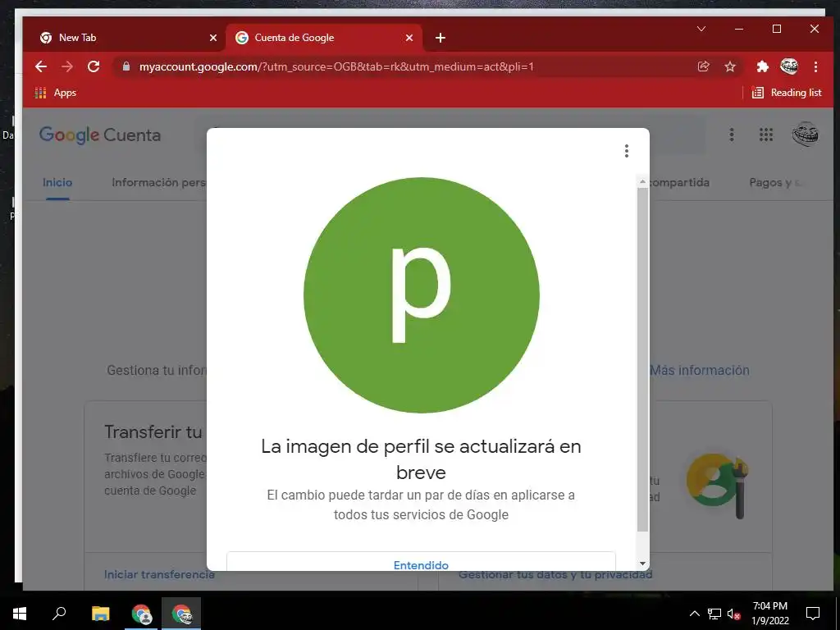840x630 pixels.
Task: Open network status tray icon
Action: [x=714, y=614]
